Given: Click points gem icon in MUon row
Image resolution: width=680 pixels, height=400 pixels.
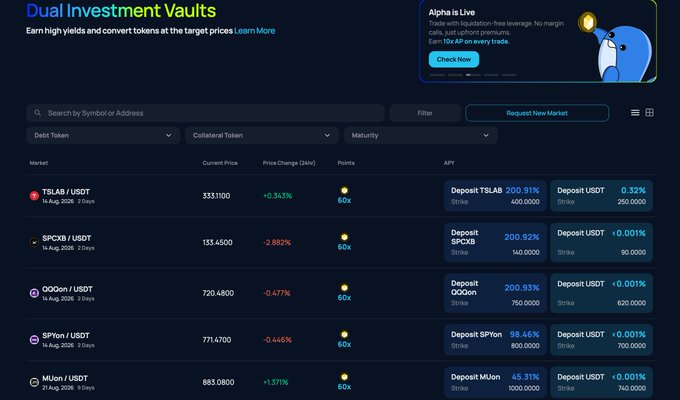Looking at the screenshot, I should coord(344,377).
